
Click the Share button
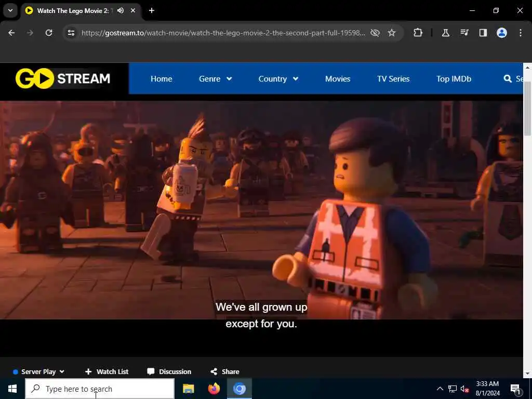[224, 371]
